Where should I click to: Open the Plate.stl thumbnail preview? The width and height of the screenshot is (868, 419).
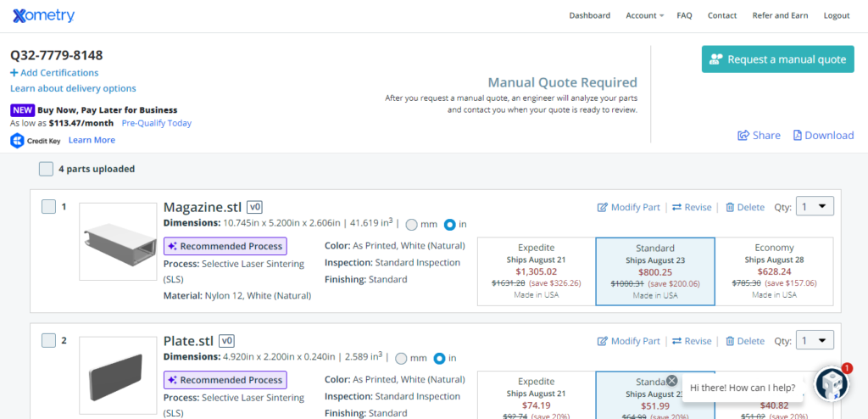[x=118, y=377]
